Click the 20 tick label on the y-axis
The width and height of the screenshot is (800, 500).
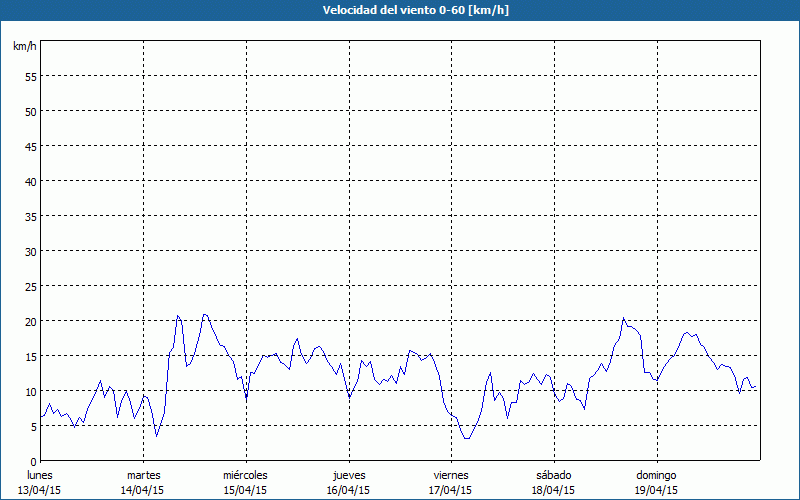point(30,321)
